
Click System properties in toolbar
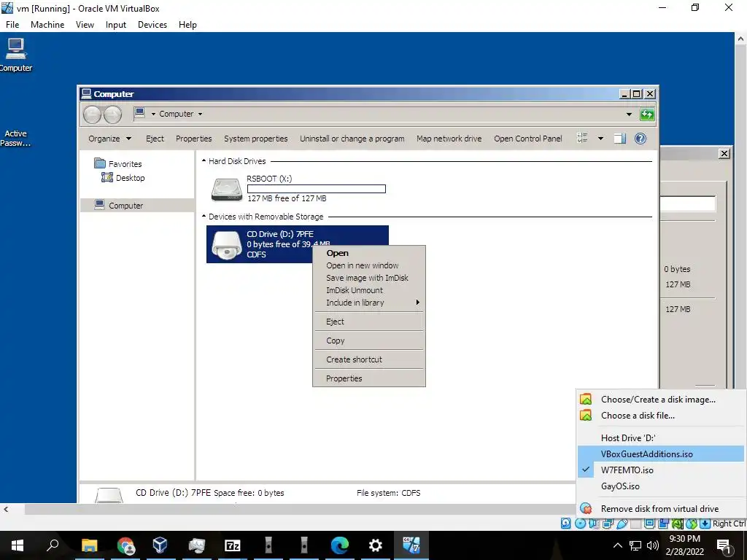click(256, 139)
